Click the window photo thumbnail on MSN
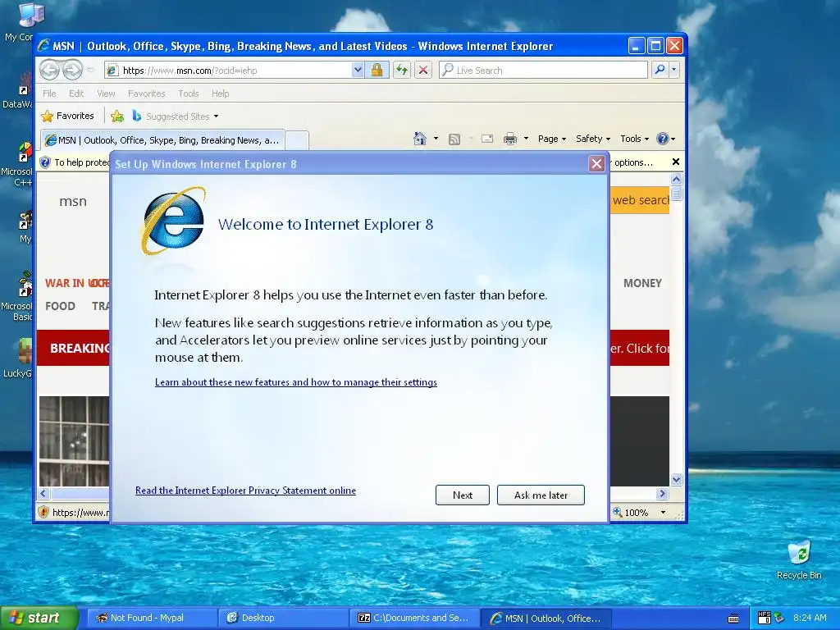The height and width of the screenshot is (630, 840). [74, 441]
